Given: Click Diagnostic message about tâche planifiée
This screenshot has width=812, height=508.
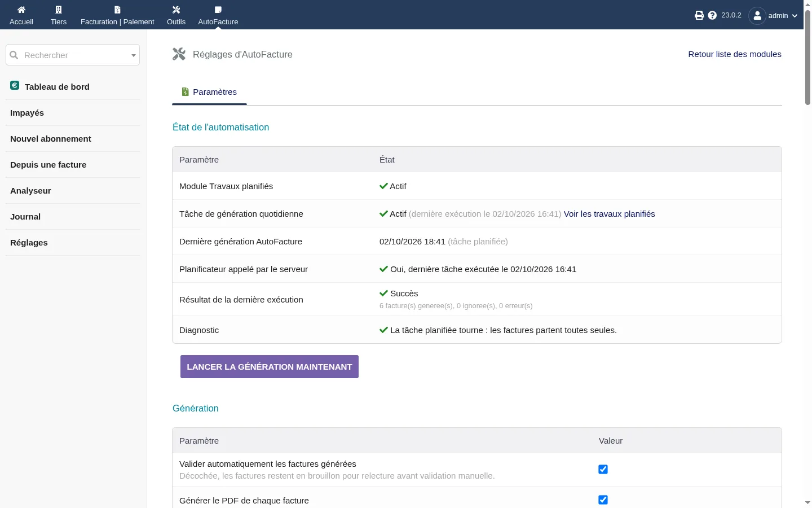Looking at the screenshot, I should point(504,330).
